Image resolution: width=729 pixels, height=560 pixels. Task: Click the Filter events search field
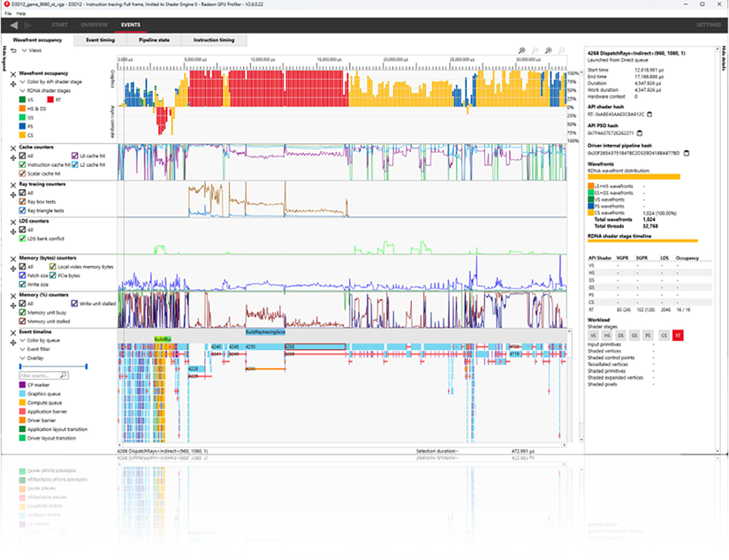click(x=40, y=375)
